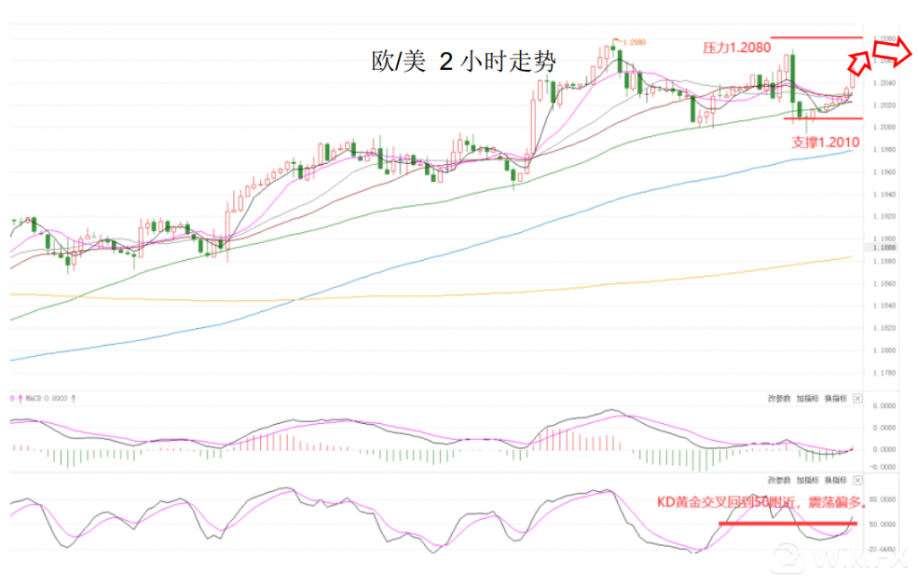Close the MACD indicator panel
Viewport: 918px width, 588px height.
pyautogui.click(x=858, y=399)
